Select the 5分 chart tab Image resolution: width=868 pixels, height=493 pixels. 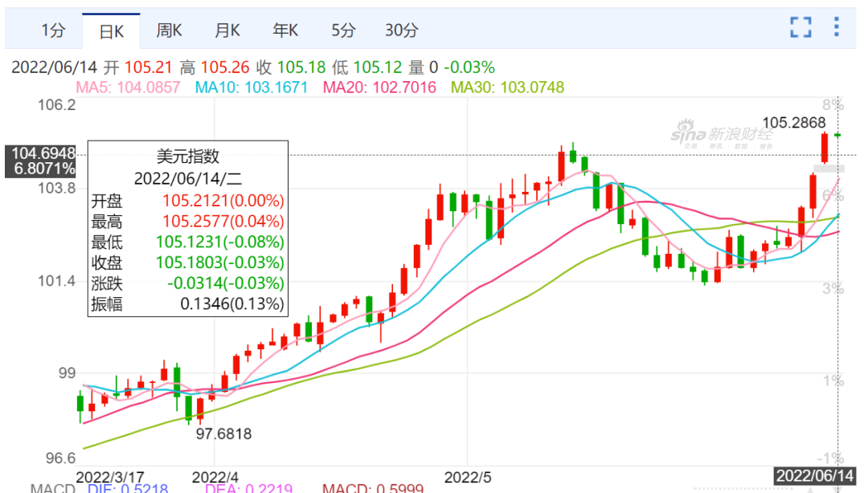point(343,30)
